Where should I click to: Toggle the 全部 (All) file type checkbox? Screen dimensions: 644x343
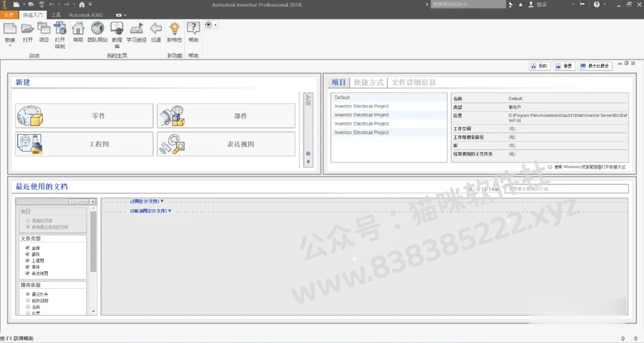click(27, 248)
